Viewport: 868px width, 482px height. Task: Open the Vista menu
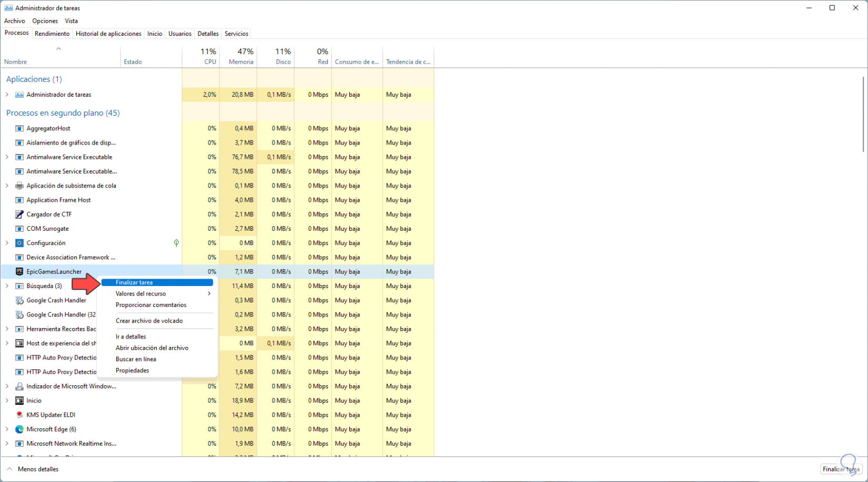72,21
